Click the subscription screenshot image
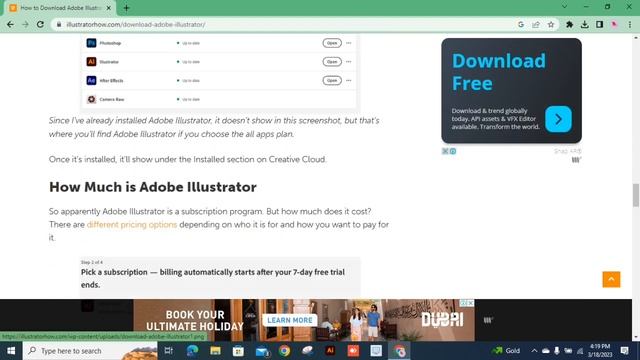 [x=220, y=278]
